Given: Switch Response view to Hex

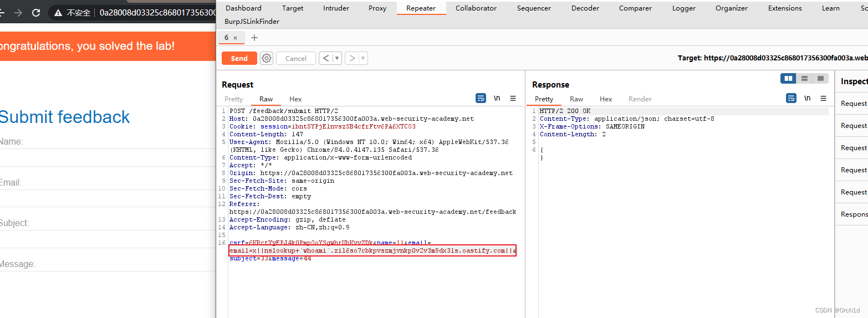Looking at the screenshot, I should pyautogui.click(x=606, y=99).
